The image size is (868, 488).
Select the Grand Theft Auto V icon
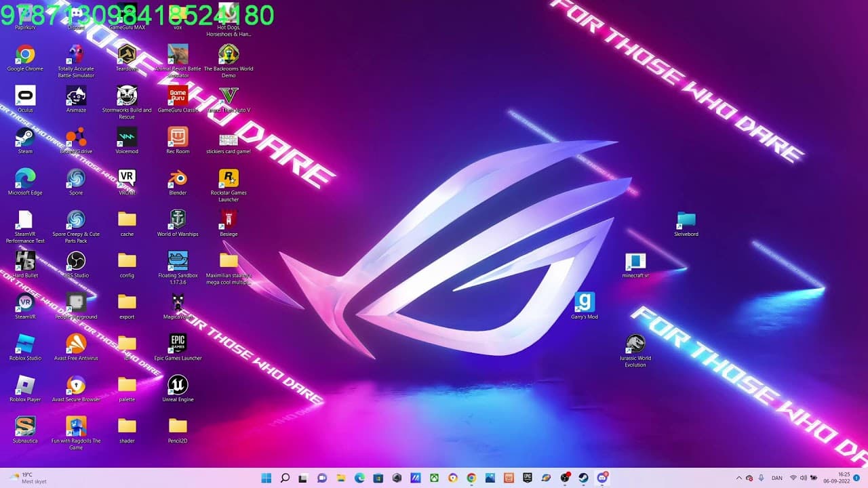click(229, 100)
